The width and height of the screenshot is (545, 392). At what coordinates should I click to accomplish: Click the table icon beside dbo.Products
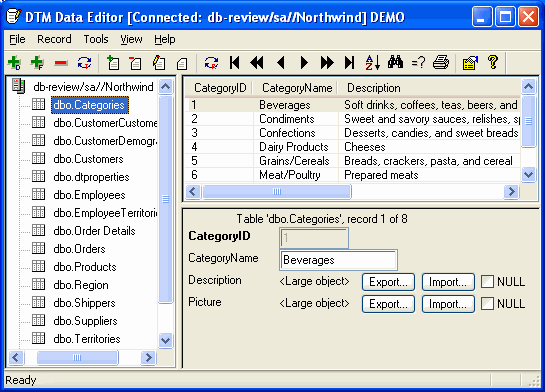coord(39,266)
